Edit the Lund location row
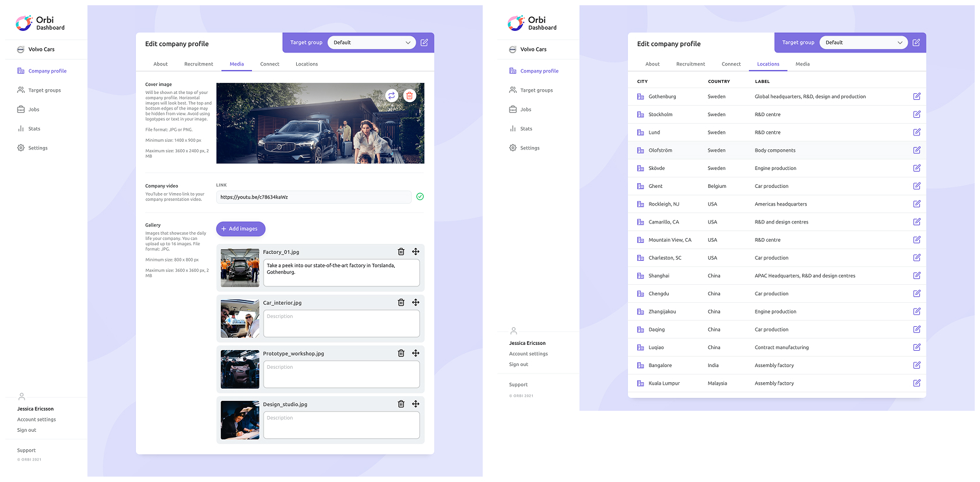 (x=917, y=132)
